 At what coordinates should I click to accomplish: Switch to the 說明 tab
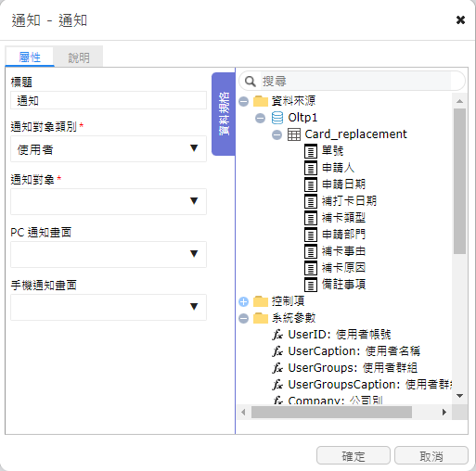79,57
